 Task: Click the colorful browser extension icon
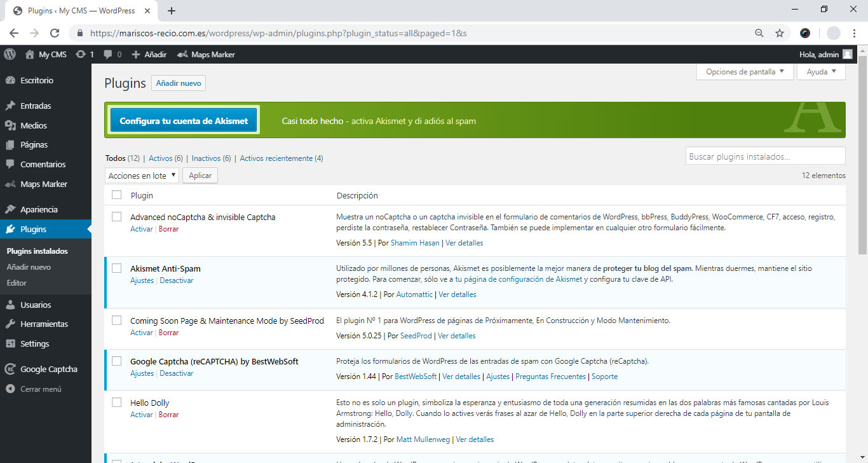805,33
